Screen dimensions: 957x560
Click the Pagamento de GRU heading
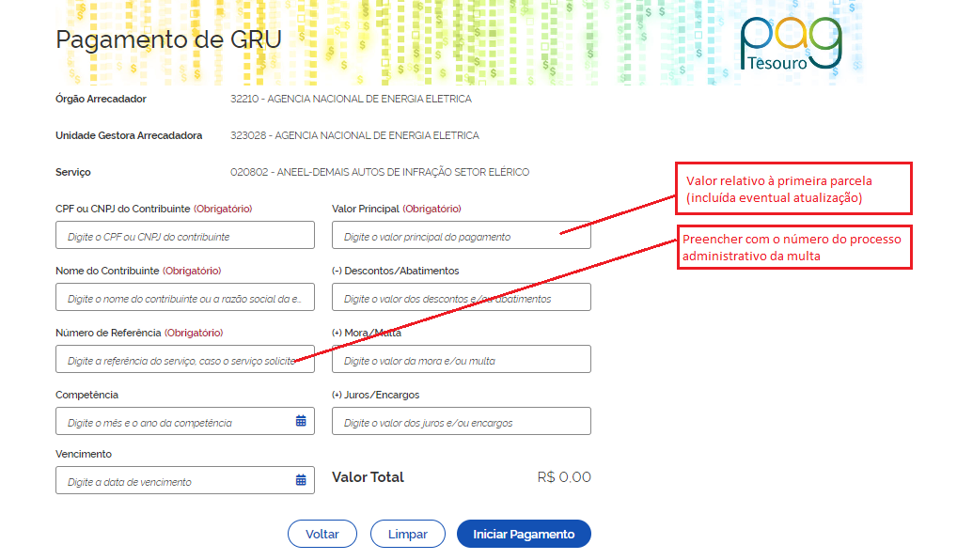point(168,39)
